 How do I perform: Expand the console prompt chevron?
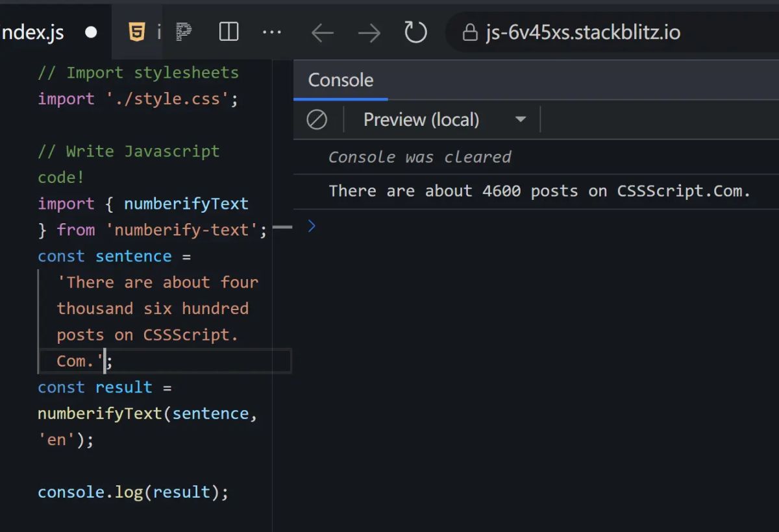click(x=312, y=226)
